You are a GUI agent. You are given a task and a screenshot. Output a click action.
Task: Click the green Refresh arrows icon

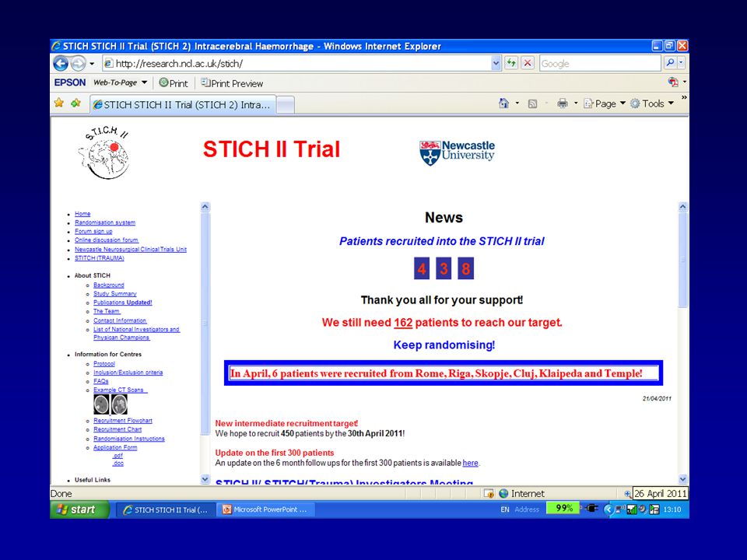tap(511, 63)
